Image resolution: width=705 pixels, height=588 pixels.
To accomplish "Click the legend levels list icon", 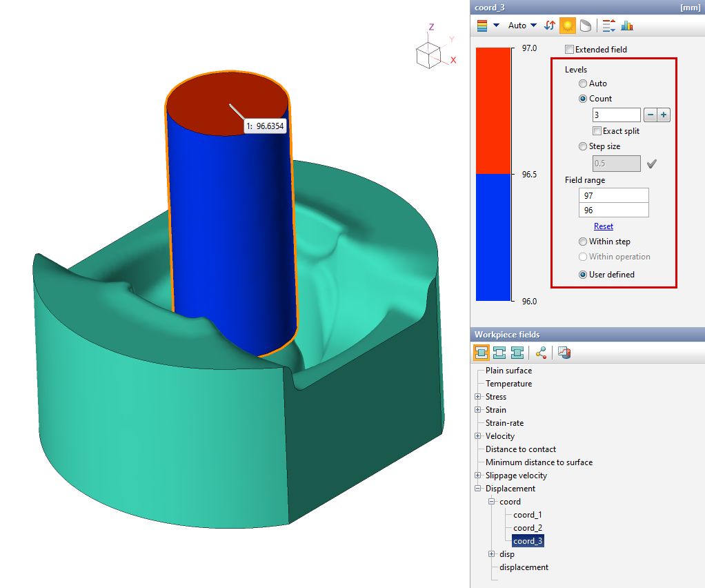I will [x=608, y=26].
